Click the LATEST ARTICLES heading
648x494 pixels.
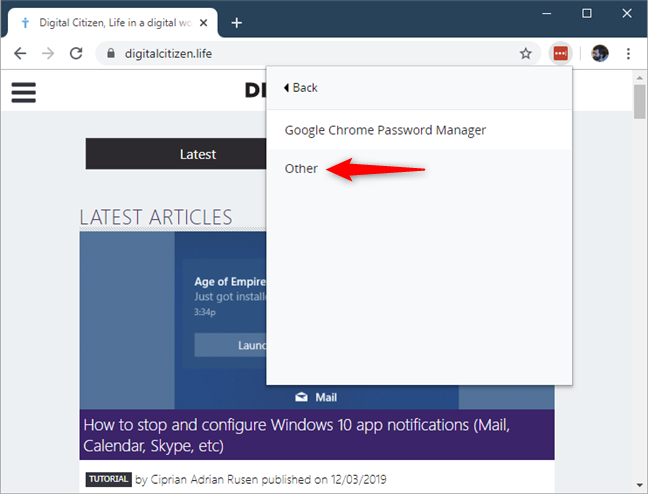pos(156,217)
